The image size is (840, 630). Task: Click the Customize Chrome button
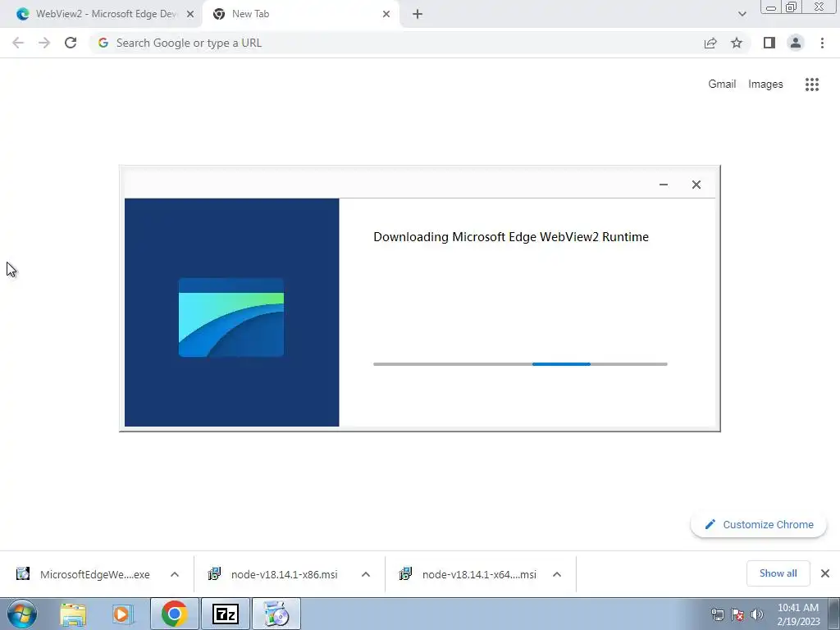click(x=758, y=524)
